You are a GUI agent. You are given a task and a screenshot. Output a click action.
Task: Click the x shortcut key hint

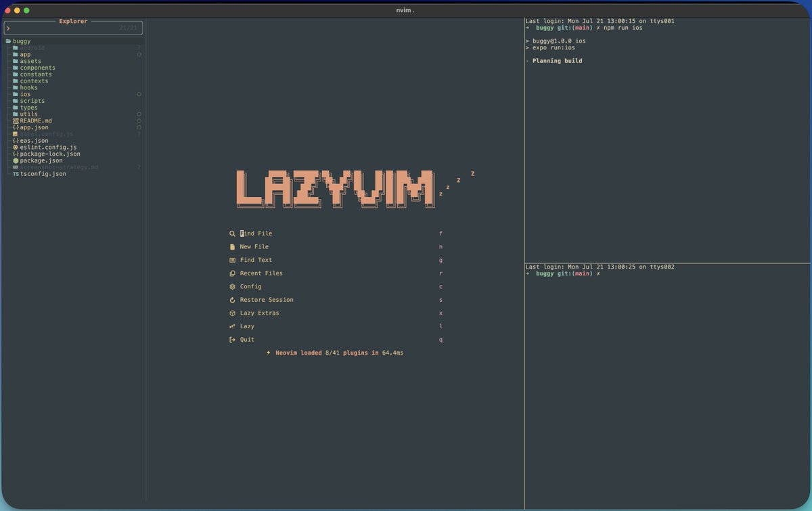click(x=441, y=313)
